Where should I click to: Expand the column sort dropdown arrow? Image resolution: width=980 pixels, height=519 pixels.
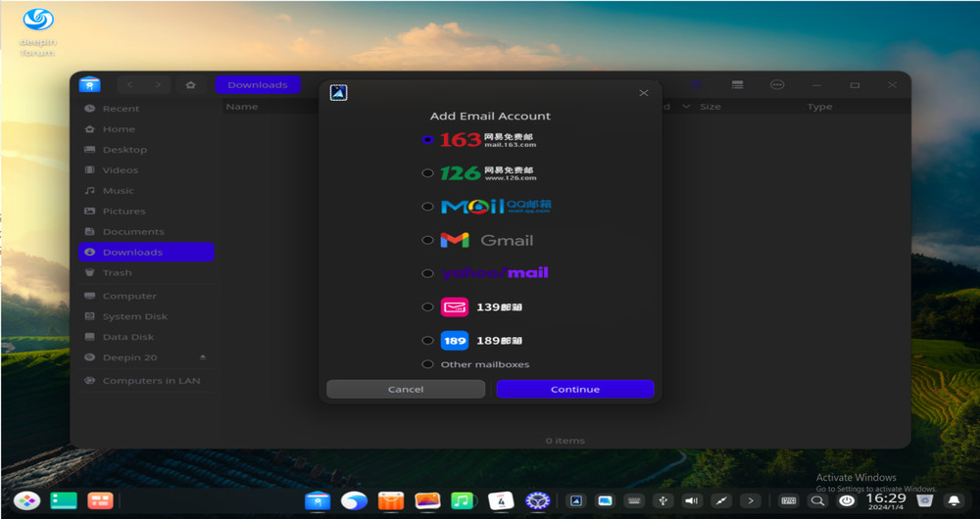(x=686, y=107)
